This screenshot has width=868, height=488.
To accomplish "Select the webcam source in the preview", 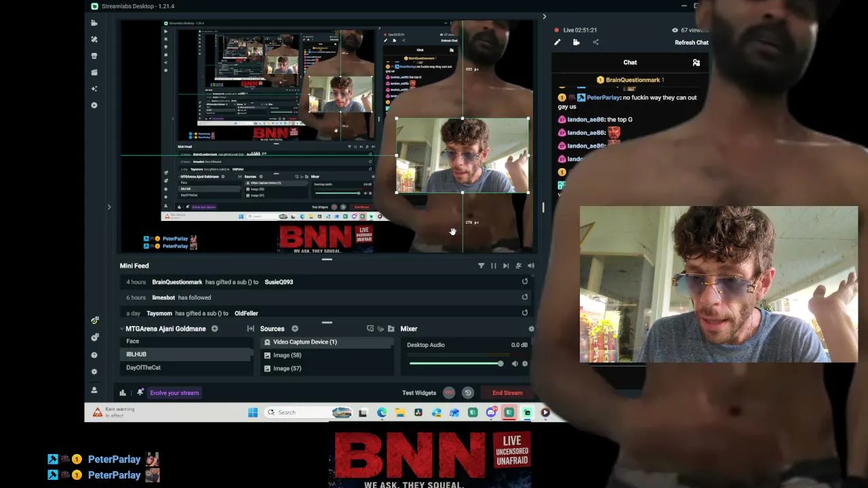I will pos(462,156).
